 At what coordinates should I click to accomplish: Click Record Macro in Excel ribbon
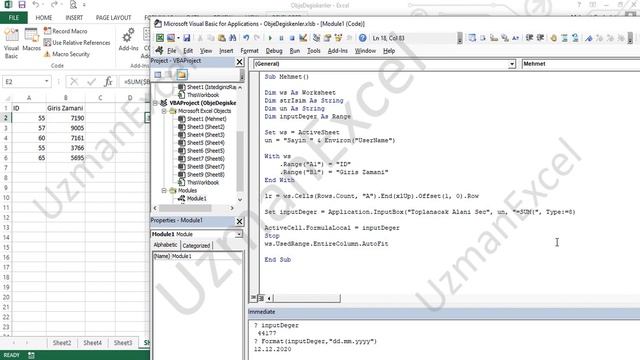[x=65, y=31]
